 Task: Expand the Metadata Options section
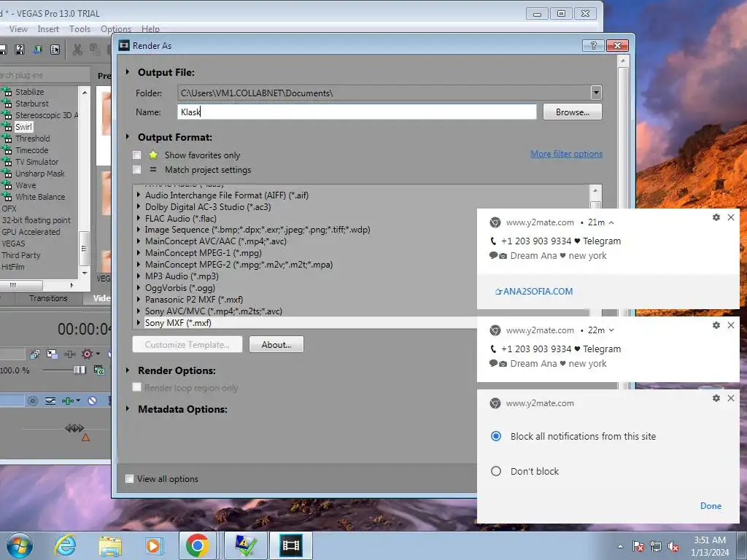128,408
